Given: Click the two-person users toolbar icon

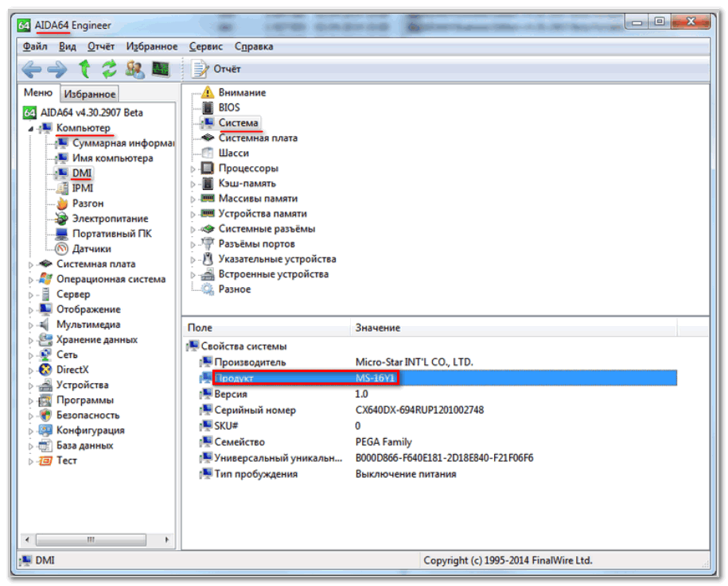Looking at the screenshot, I should pos(134,69).
